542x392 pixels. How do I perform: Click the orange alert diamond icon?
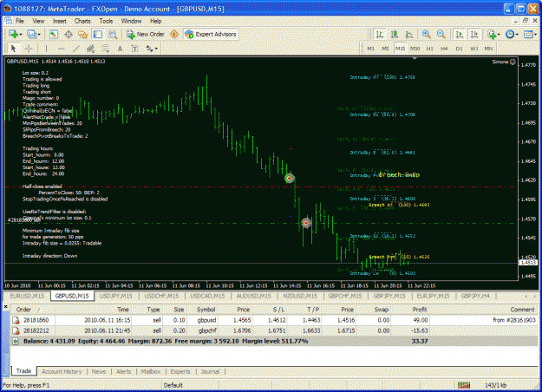[174, 34]
